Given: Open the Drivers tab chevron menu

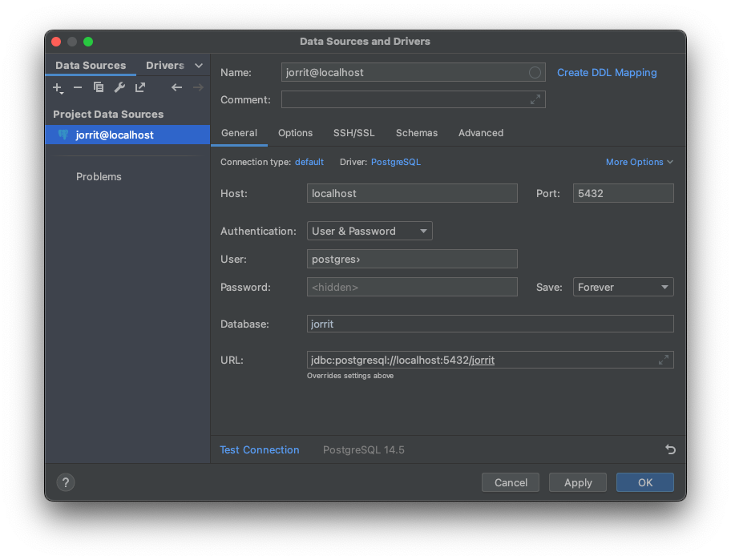Looking at the screenshot, I should point(198,65).
